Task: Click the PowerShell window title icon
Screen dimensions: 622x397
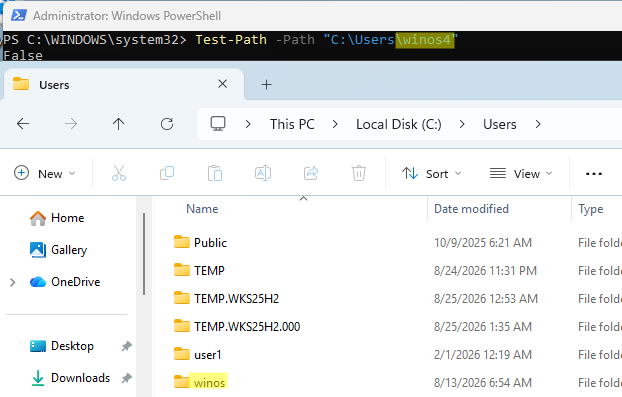Action: pyautogui.click(x=19, y=15)
